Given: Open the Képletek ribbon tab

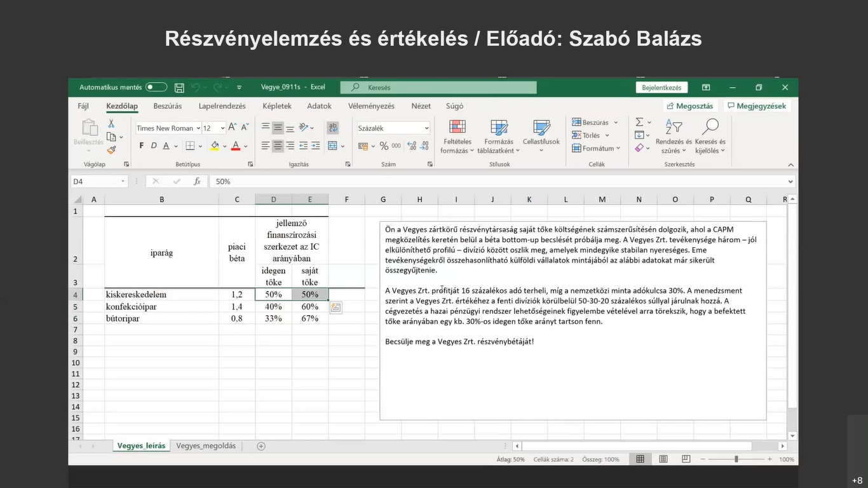Looking at the screenshot, I should pos(277,106).
